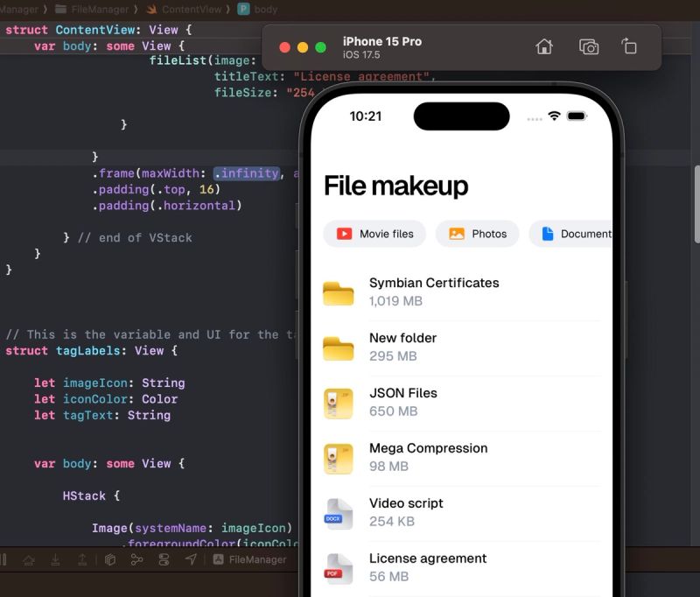The width and height of the screenshot is (700, 597).
Task: Click the Pause execution icon in the Xcode debug bar
Action: click(x=3, y=559)
